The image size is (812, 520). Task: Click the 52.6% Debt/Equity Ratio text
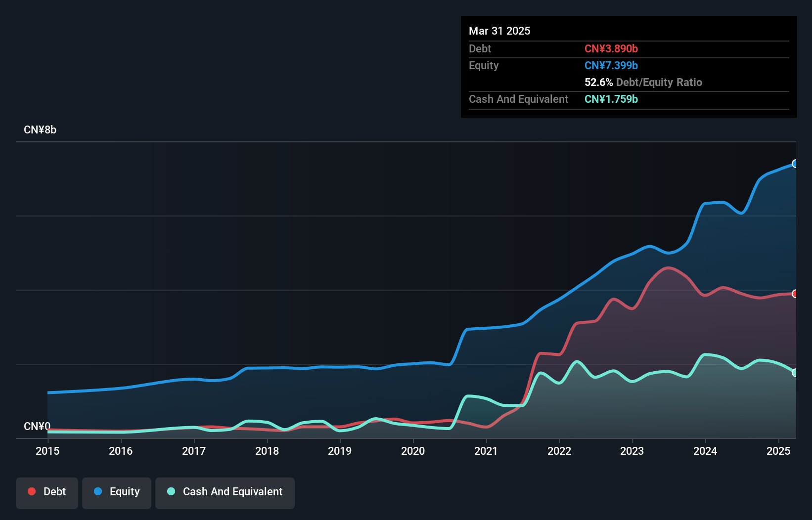coord(643,82)
